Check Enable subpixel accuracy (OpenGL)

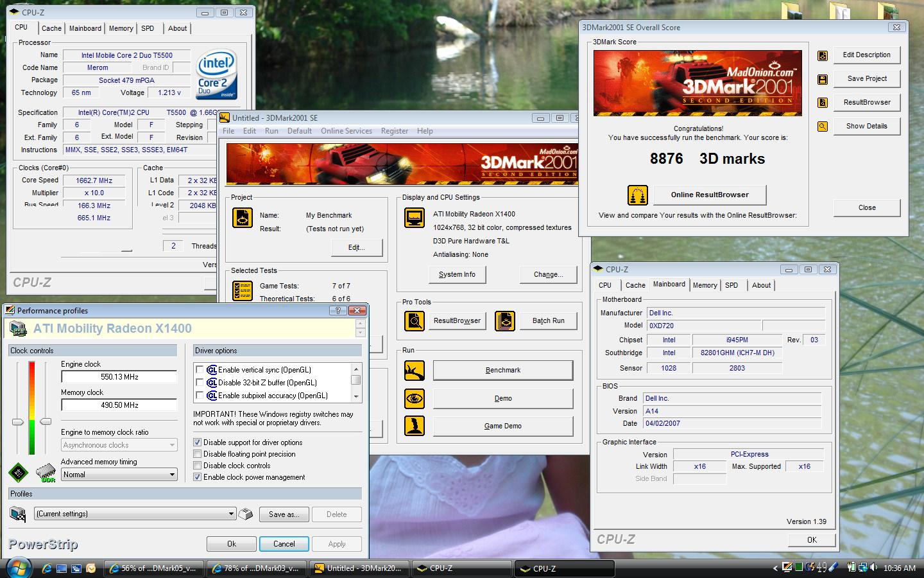(200, 396)
